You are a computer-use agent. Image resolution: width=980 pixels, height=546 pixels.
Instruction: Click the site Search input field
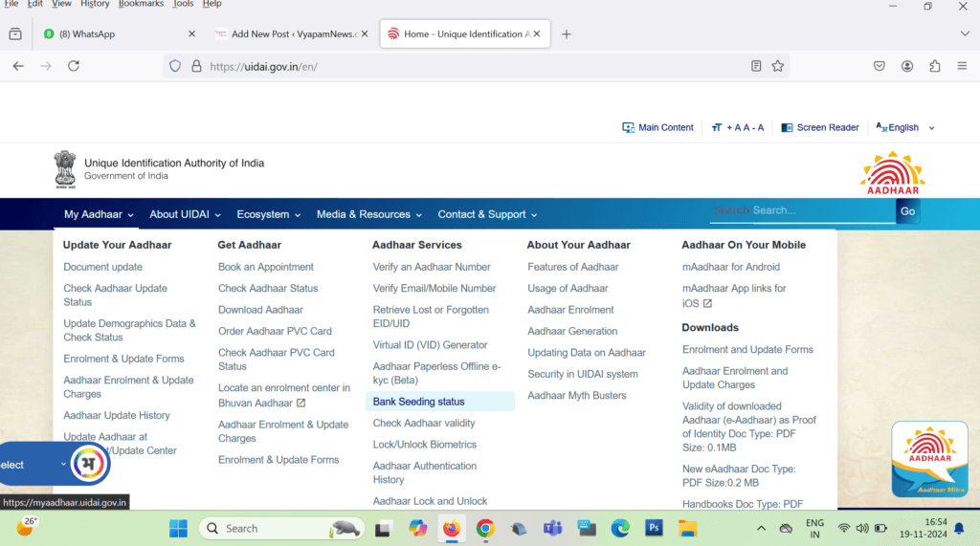pos(803,210)
